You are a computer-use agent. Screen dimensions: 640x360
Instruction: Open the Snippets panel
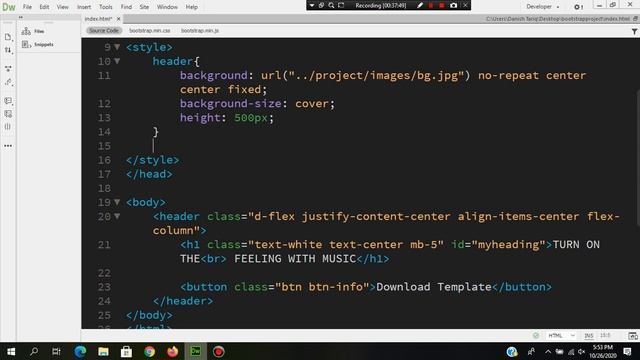[x=38, y=44]
